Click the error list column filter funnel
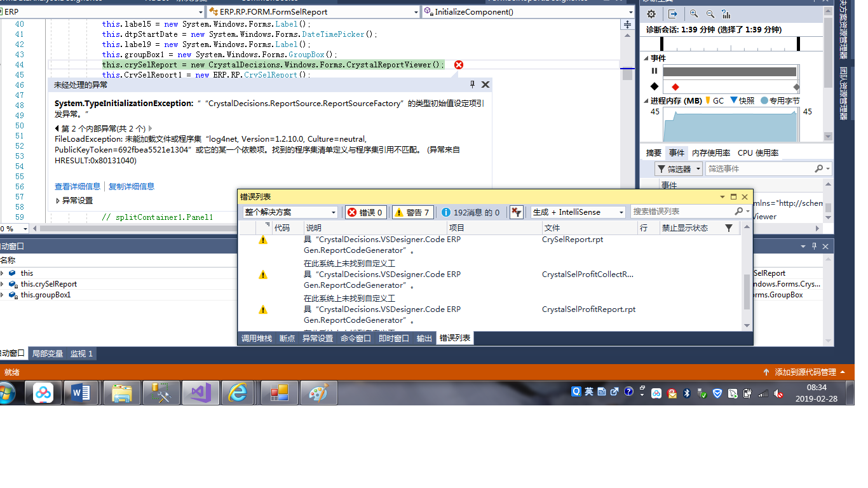Screen dimensions: 868x488 729,227
